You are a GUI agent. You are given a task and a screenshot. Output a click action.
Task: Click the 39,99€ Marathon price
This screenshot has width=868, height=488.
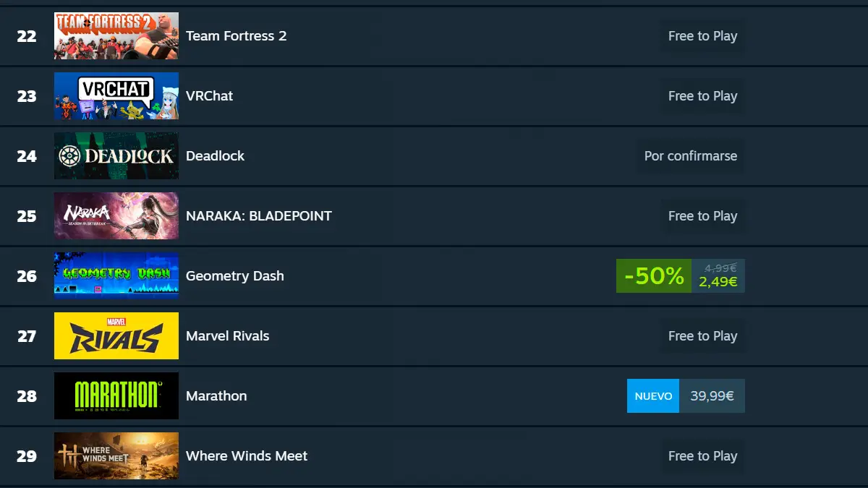click(712, 396)
